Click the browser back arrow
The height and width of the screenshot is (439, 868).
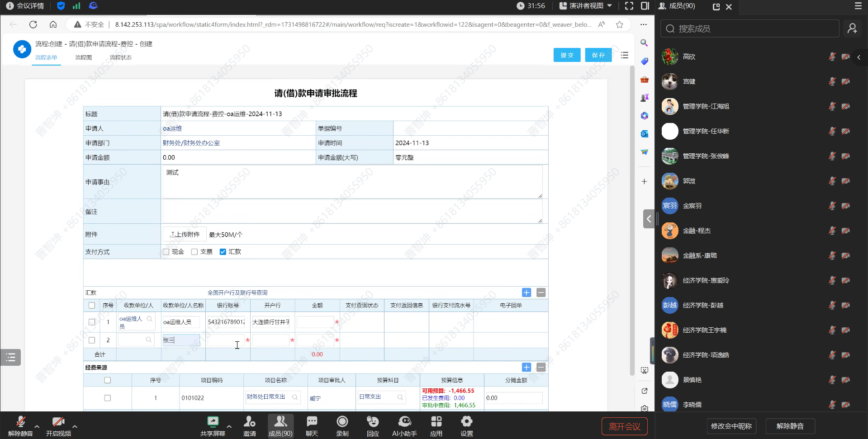pyautogui.click(x=13, y=24)
